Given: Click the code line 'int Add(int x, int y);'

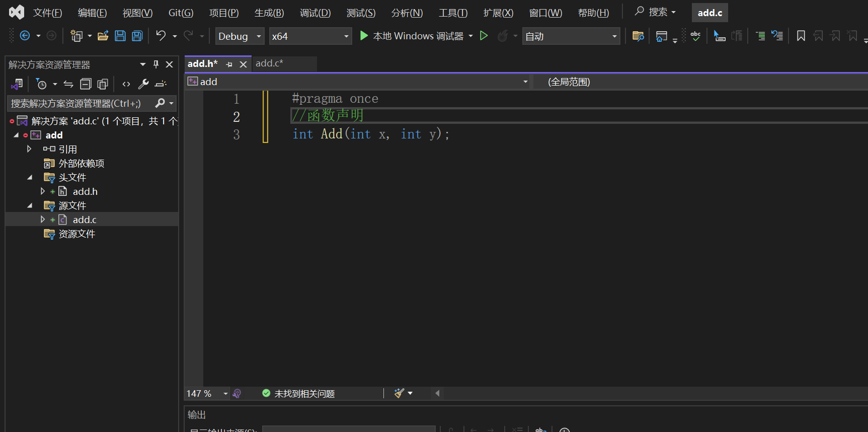Looking at the screenshot, I should (x=371, y=134).
